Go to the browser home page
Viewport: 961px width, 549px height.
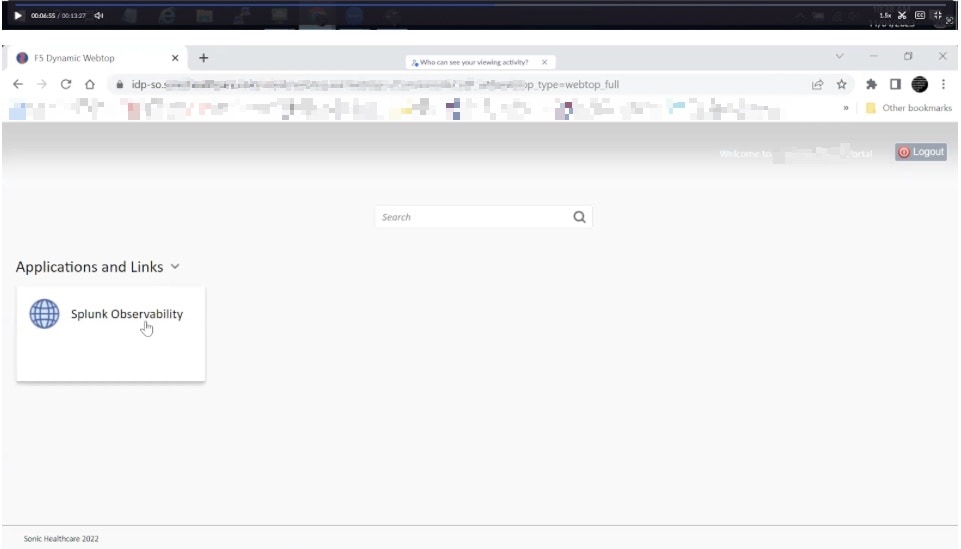(x=90, y=84)
